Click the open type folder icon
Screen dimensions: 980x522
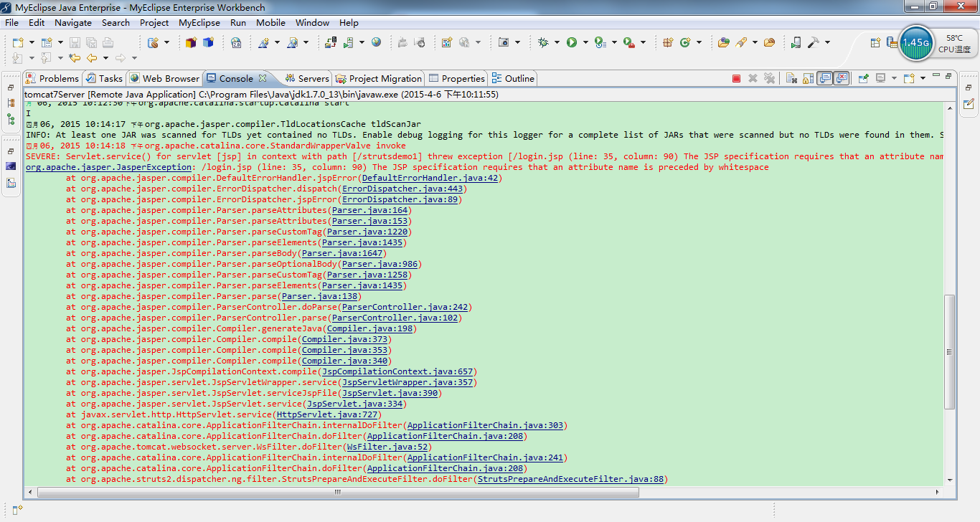pyautogui.click(x=724, y=42)
